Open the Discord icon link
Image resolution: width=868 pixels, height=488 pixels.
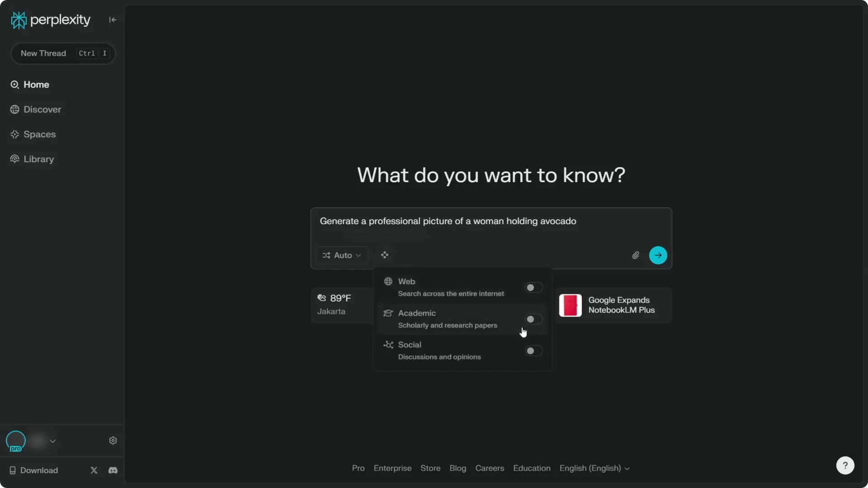(113, 470)
